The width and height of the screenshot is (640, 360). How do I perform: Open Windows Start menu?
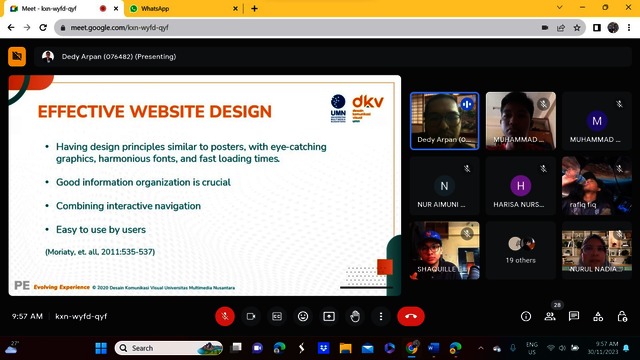101,348
